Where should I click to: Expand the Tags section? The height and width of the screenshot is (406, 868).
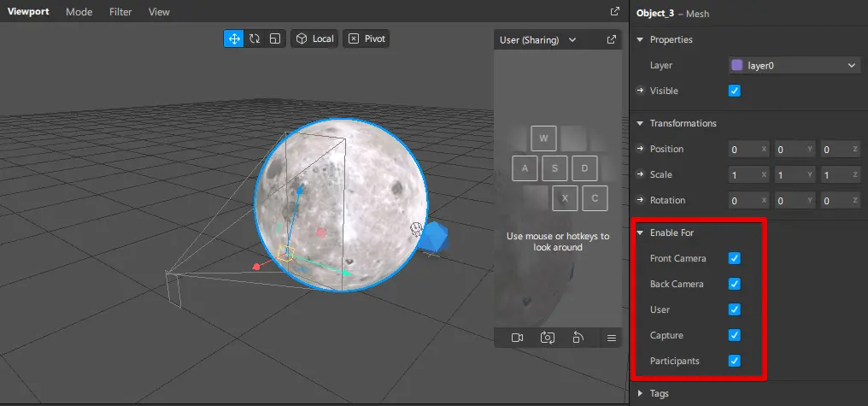pos(640,393)
